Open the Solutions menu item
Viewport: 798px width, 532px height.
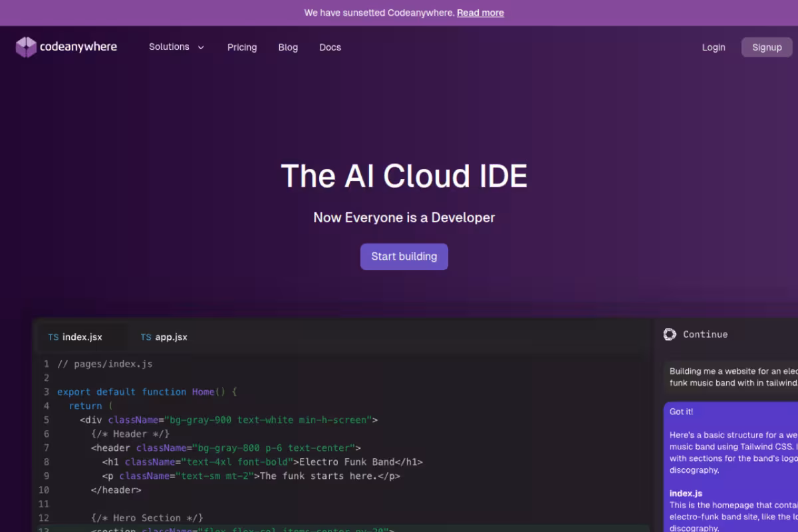(x=169, y=47)
